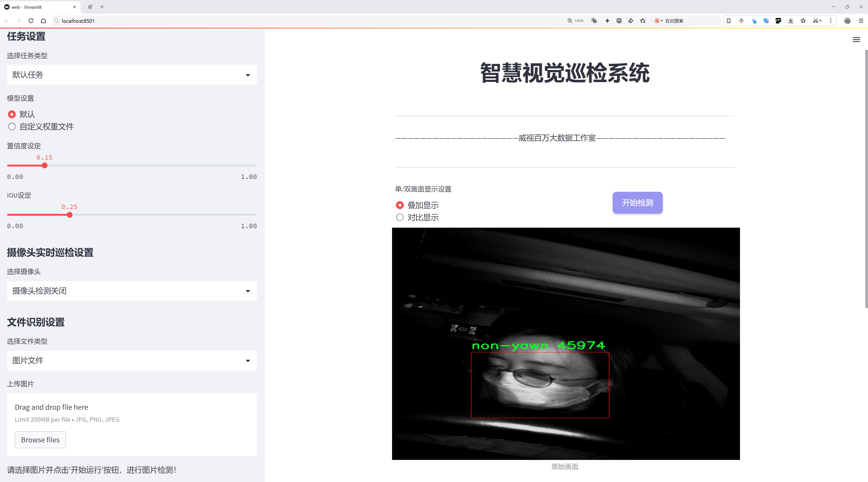
Task: Close the web · Streamlit tab
Action: point(74,7)
